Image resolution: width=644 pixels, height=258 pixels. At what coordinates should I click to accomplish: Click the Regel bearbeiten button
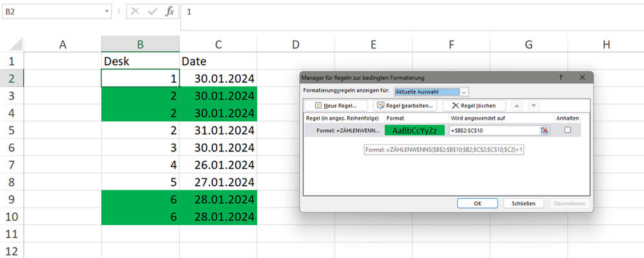coord(405,106)
